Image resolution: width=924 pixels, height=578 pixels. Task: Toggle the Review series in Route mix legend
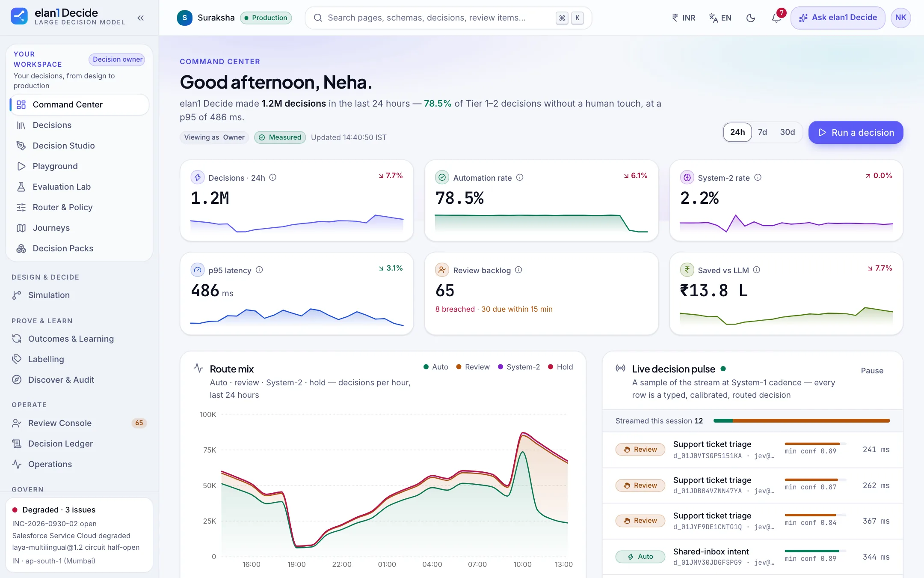pyautogui.click(x=473, y=367)
